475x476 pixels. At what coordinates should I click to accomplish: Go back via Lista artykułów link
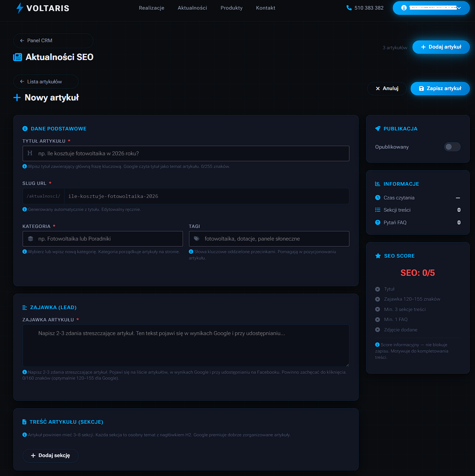[46, 82]
